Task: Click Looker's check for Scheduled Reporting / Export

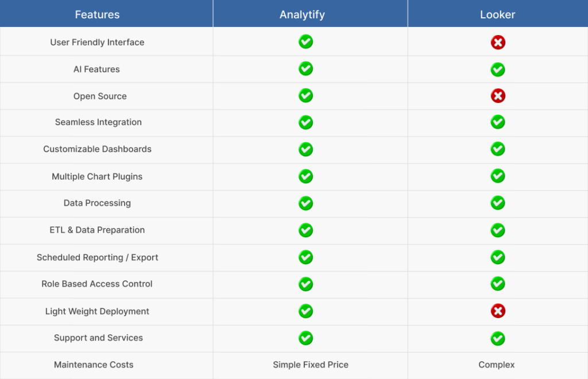Action: (x=498, y=257)
